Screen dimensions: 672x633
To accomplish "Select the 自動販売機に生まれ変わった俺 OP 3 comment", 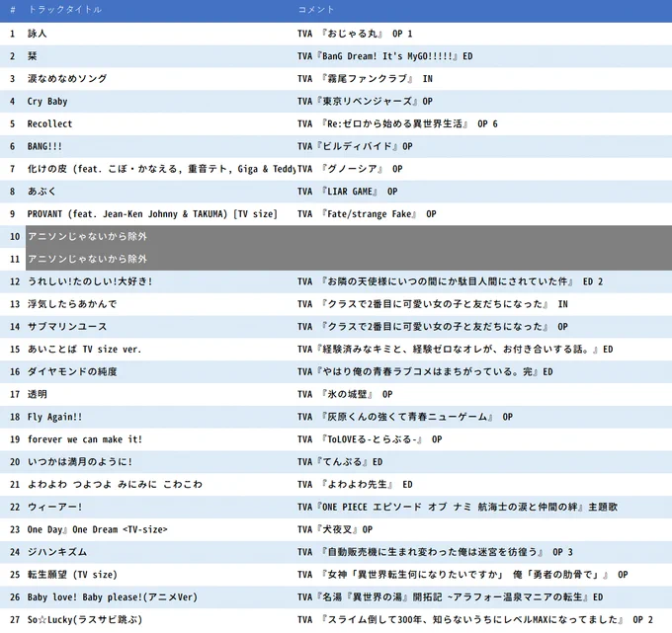I will [435, 552].
